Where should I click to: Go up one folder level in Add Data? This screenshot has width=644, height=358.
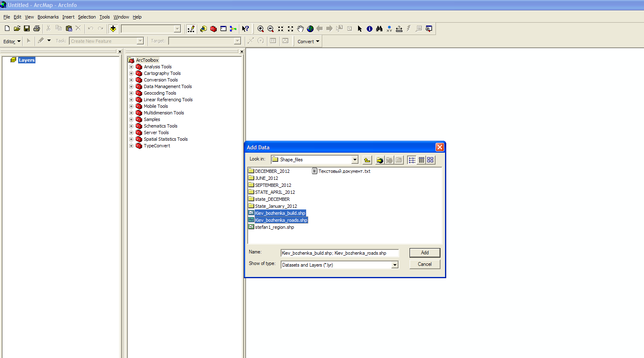(x=367, y=160)
